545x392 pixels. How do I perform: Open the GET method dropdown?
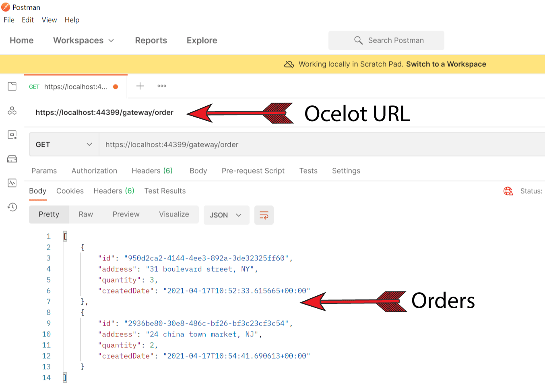[x=64, y=144]
